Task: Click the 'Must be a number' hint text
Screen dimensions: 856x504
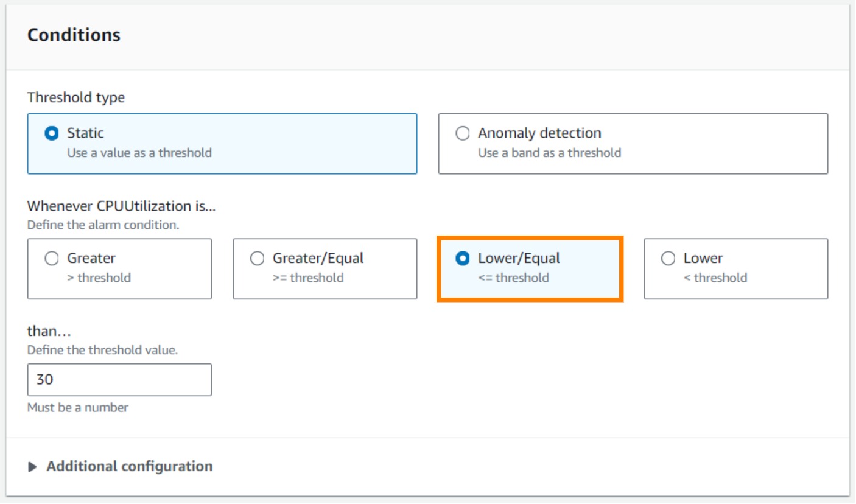Action: click(x=78, y=408)
